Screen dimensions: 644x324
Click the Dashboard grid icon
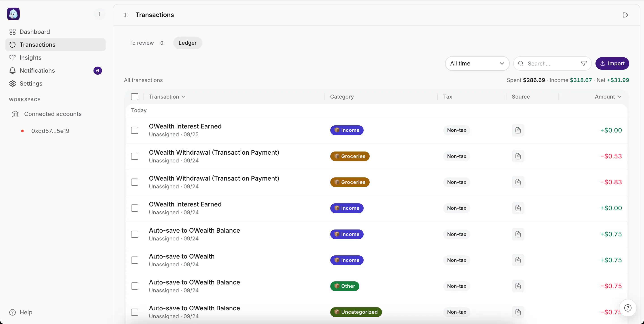tap(13, 32)
